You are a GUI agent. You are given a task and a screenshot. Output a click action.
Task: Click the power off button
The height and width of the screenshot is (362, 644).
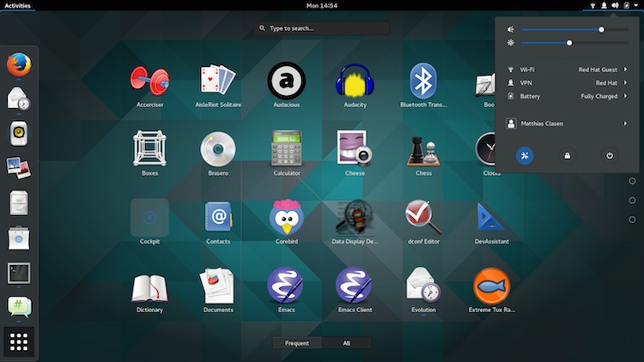(610, 156)
